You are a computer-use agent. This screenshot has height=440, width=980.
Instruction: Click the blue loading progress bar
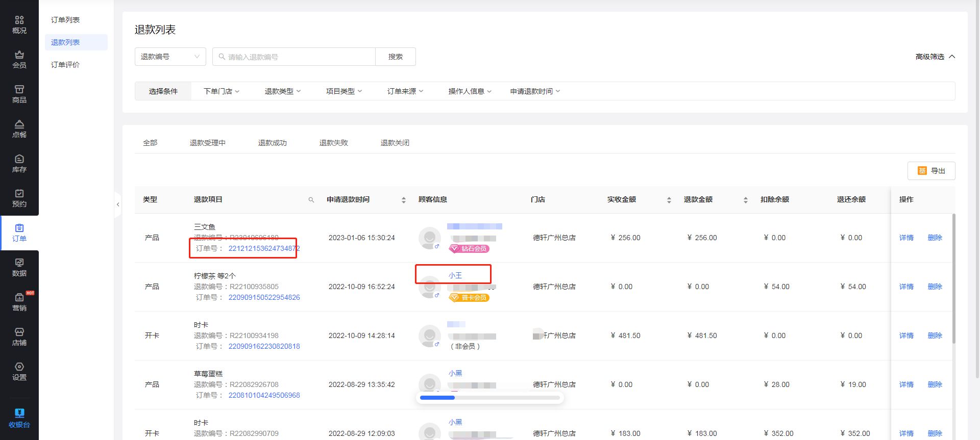(x=437, y=398)
